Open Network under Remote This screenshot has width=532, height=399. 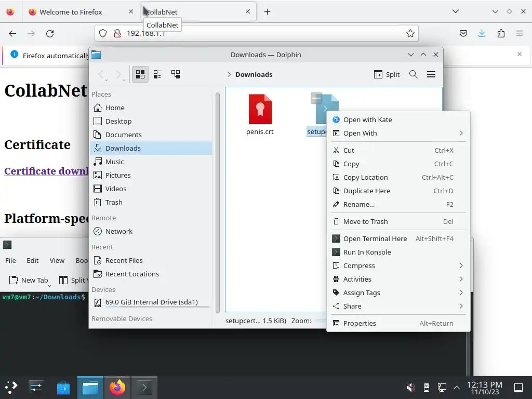(x=151, y=231)
